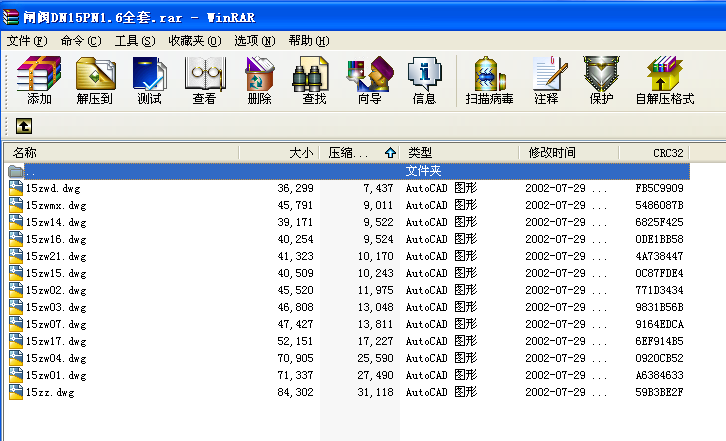The height and width of the screenshot is (441, 726).
Task: Open the Help (帮助) menu
Action: point(309,41)
